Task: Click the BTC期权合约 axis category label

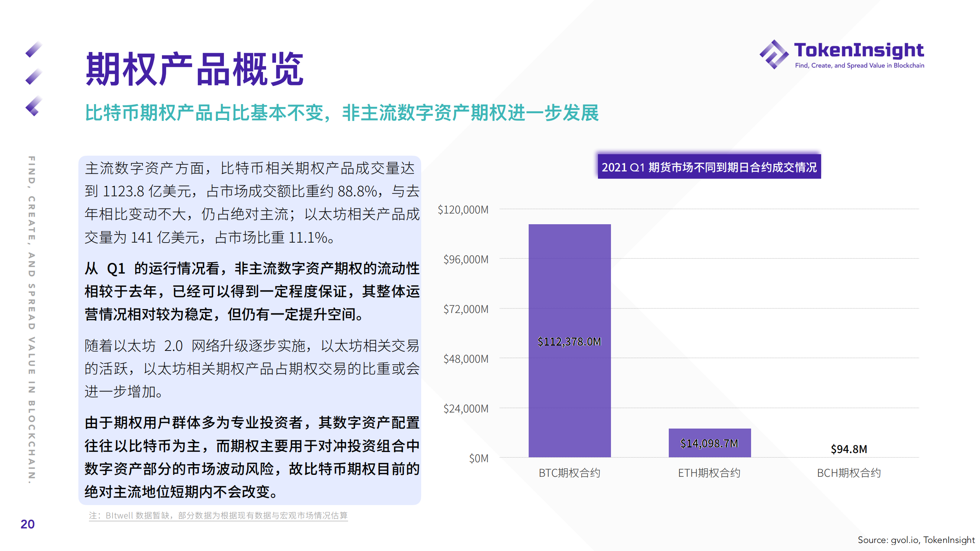Action: pyautogui.click(x=569, y=473)
